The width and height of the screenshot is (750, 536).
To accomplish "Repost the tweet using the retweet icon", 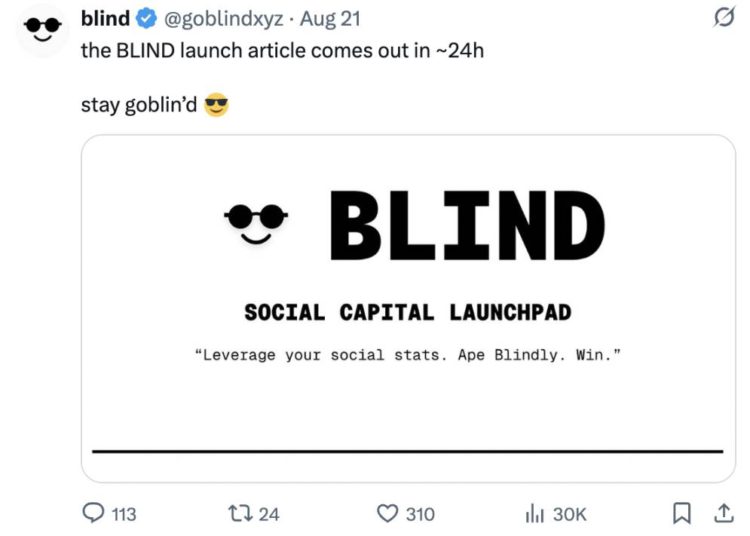I will pyautogui.click(x=241, y=514).
